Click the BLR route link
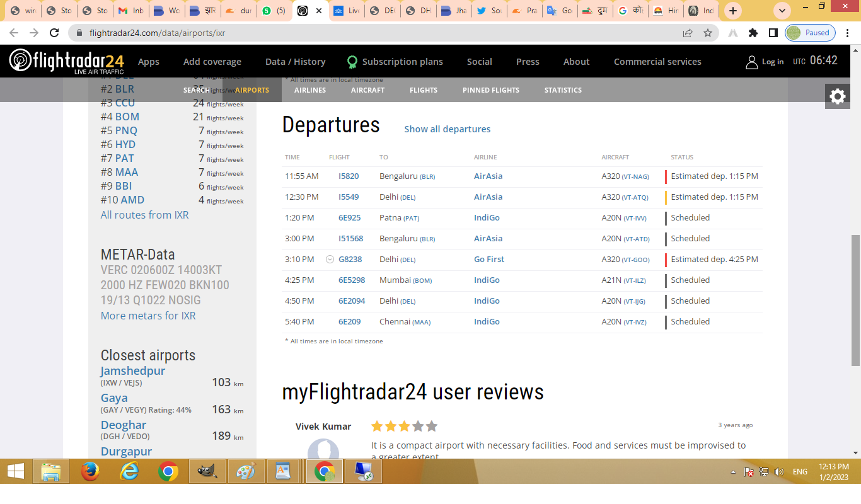The height and width of the screenshot is (504, 861). pyautogui.click(x=124, y=89)
